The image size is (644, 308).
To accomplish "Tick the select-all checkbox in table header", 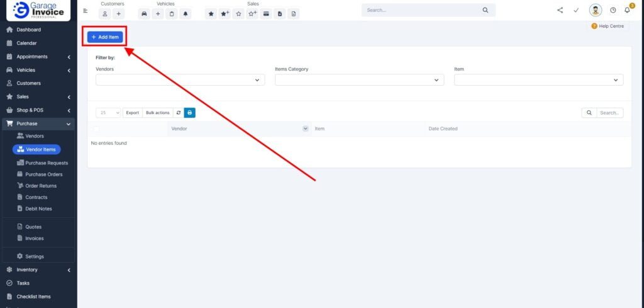I will point(96,128).
